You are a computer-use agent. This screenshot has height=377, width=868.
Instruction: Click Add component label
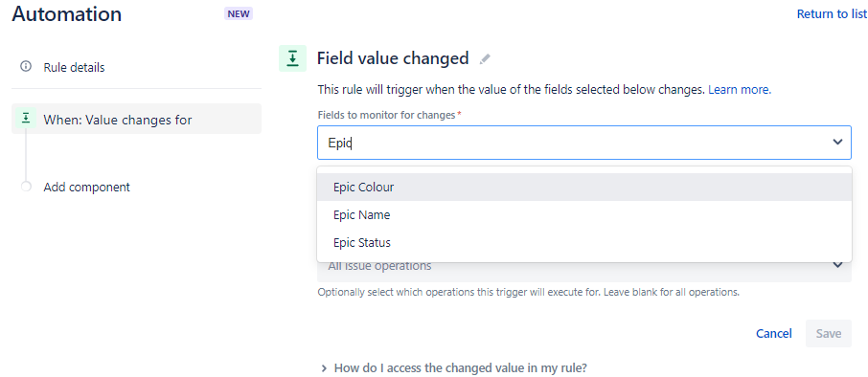click(87, 187)
